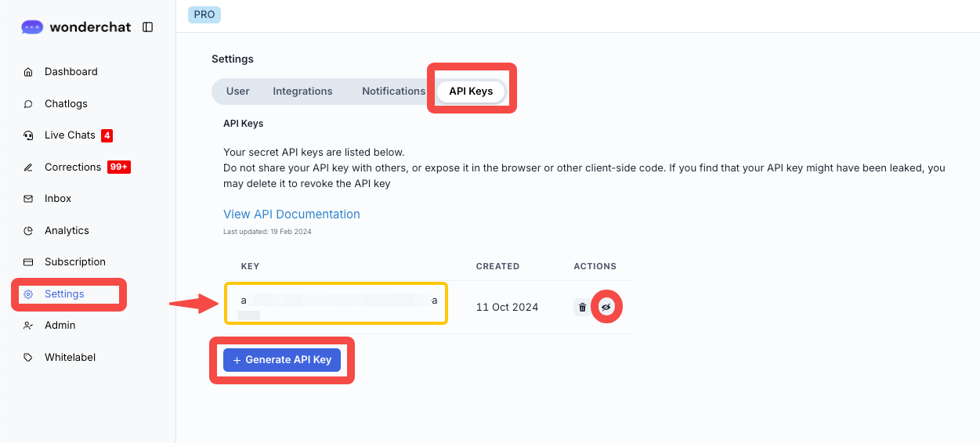Click the Corrections pencil icon
The height and width of the screenshot is (443, 980).
pyautogui.click(x=28, y=167)
